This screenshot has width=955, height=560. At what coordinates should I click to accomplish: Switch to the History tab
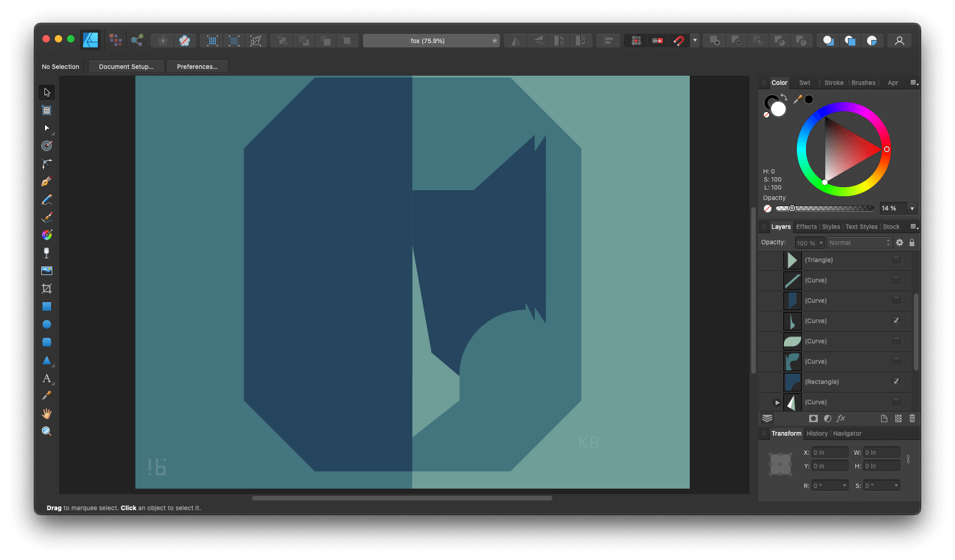tap(817, 433)
